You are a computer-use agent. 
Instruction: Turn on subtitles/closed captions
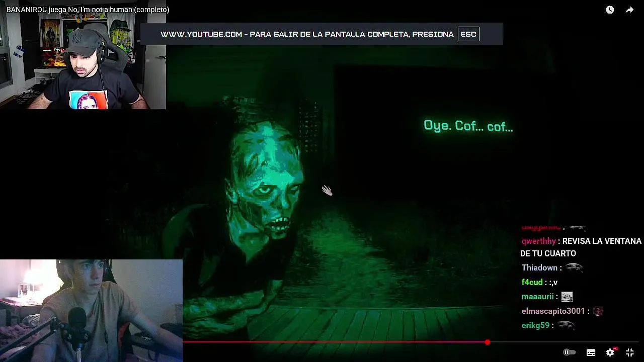click(x=591, y=352)
